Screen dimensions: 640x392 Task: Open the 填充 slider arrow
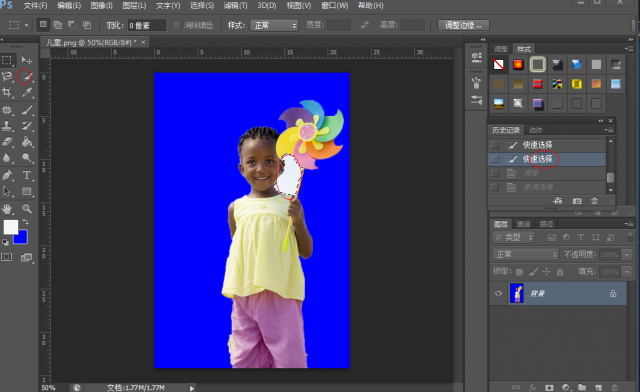627,272
